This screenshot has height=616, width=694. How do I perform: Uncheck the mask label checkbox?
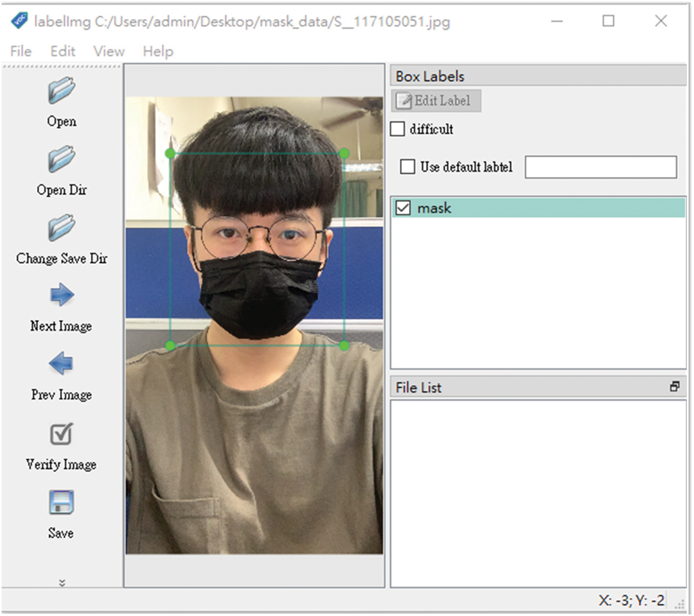click(x=403, y=208)
